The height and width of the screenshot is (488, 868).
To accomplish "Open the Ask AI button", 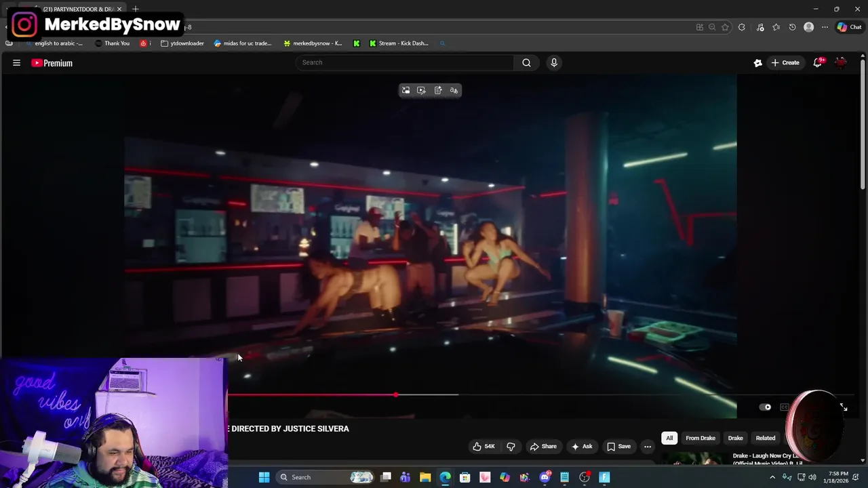I will [x=582, y=447].
